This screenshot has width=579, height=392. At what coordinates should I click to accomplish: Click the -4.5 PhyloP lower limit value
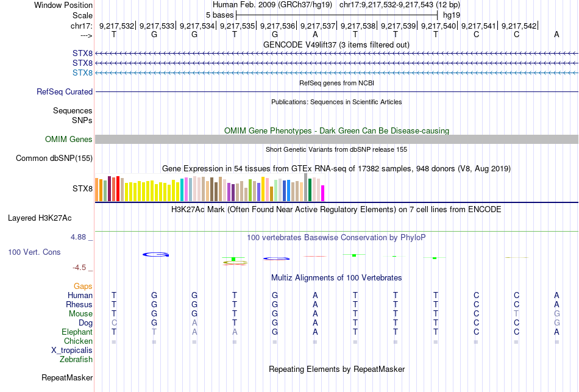pos(79,268)
